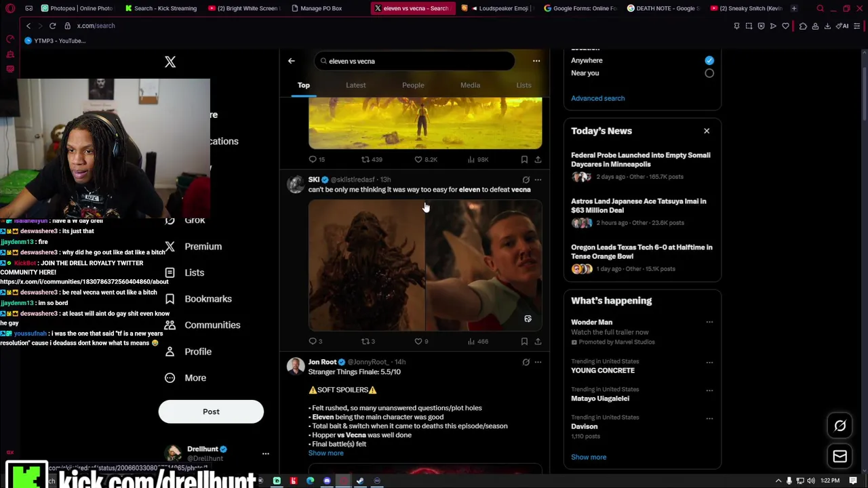Viewport: 868px width, 488px height.
Task: Open the DEATH NOTE Google browser tab
Action: pos(663,8)
